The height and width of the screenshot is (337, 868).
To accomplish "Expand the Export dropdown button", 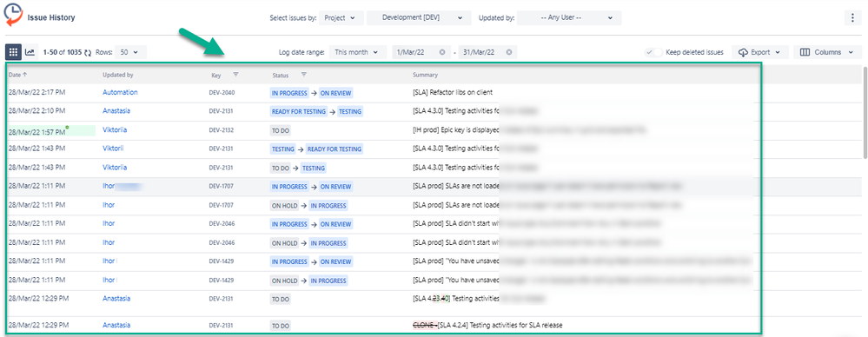I will (x=759, y=52).
